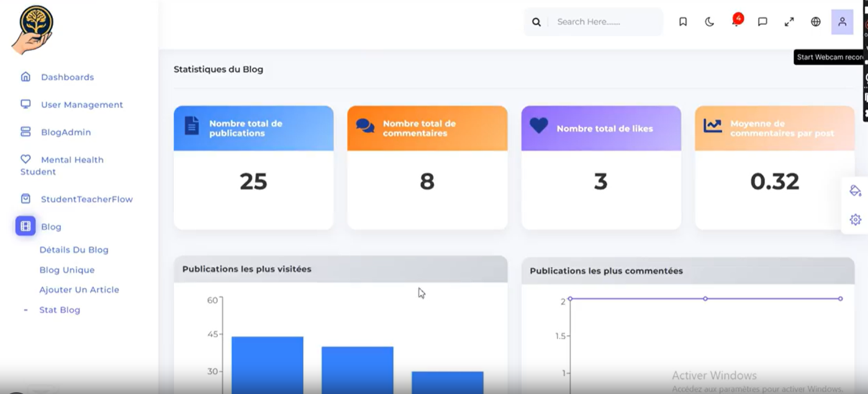Open the theme paint bucket icon
The width and height of the screenshot is (868, 394).
point(856,190)
